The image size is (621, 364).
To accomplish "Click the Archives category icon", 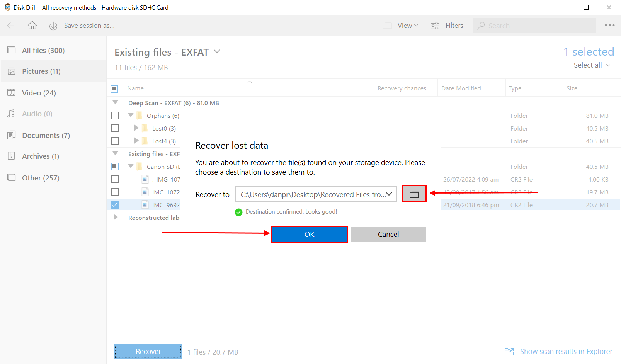I will (x=12, y=156).
